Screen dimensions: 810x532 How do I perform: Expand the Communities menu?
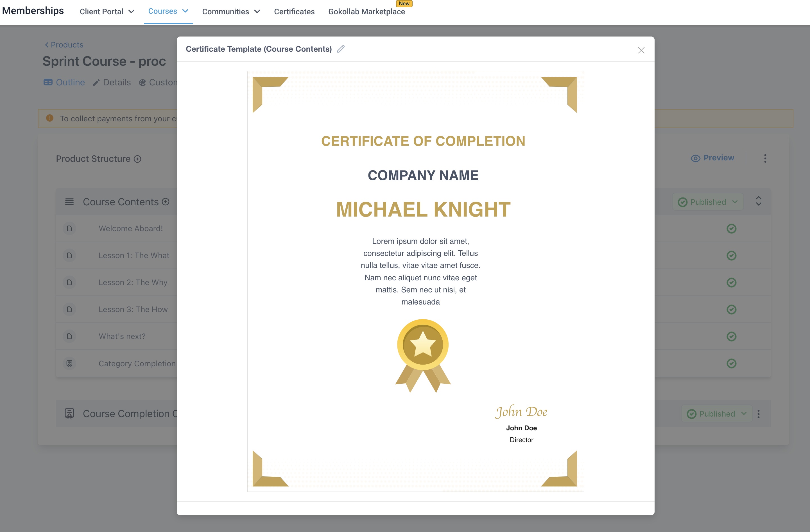pyautogui.click(x=231, y=12)
